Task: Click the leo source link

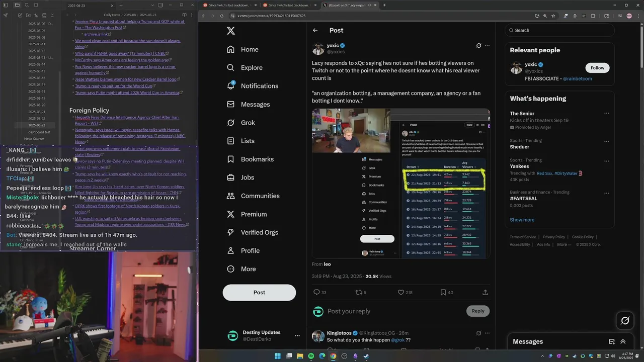Action: (x=327, y=264)
